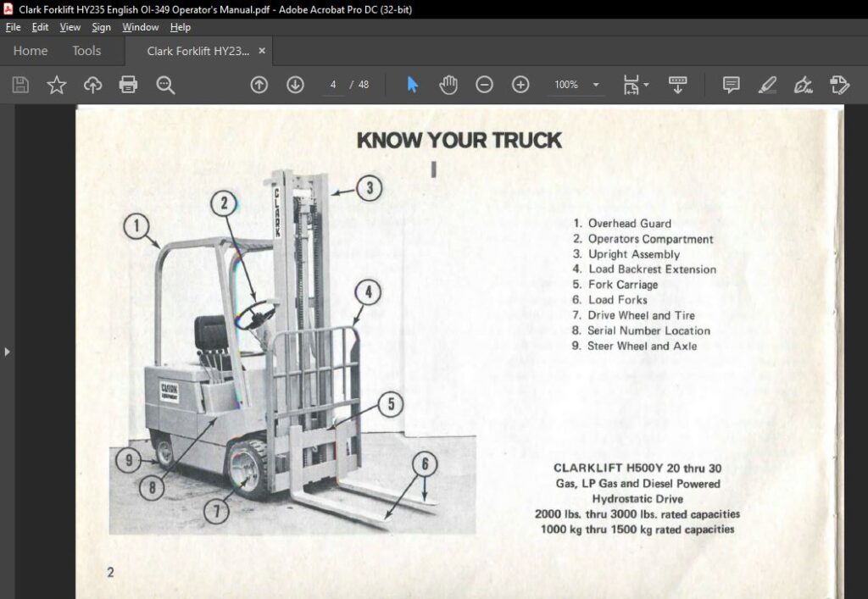Open the View menu
The height and width of the screenshot is (599, 868).
coord(70,27)
